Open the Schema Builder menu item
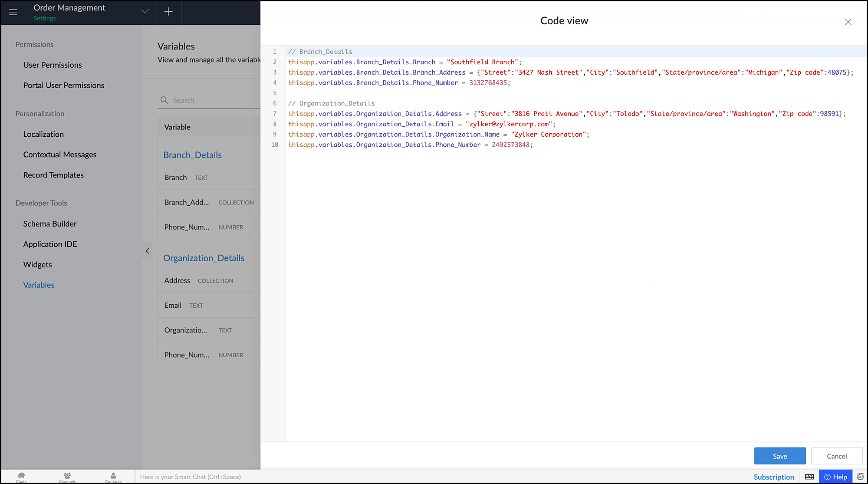868x484 pixels. pyautogui.click(x=50, y=224)
